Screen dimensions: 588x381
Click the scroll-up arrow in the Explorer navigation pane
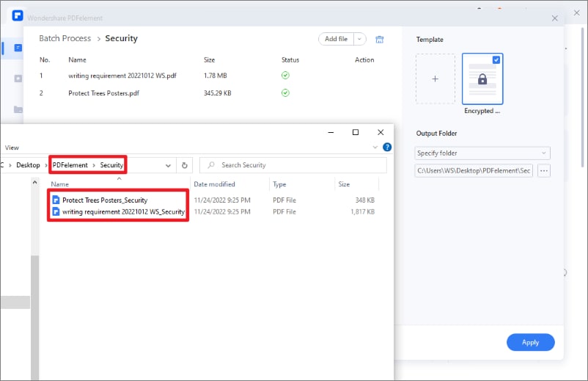pyautogui.click(x=34, y=183)
